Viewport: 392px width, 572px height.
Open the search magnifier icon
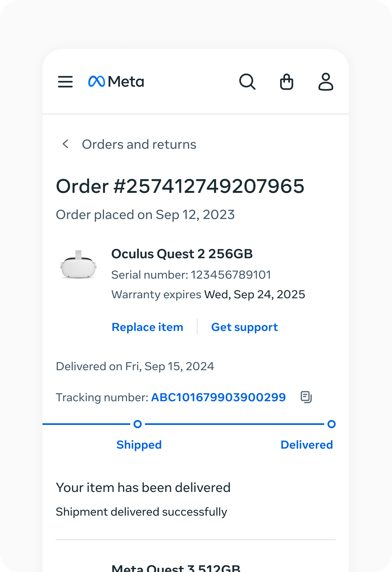coord(247,82)
